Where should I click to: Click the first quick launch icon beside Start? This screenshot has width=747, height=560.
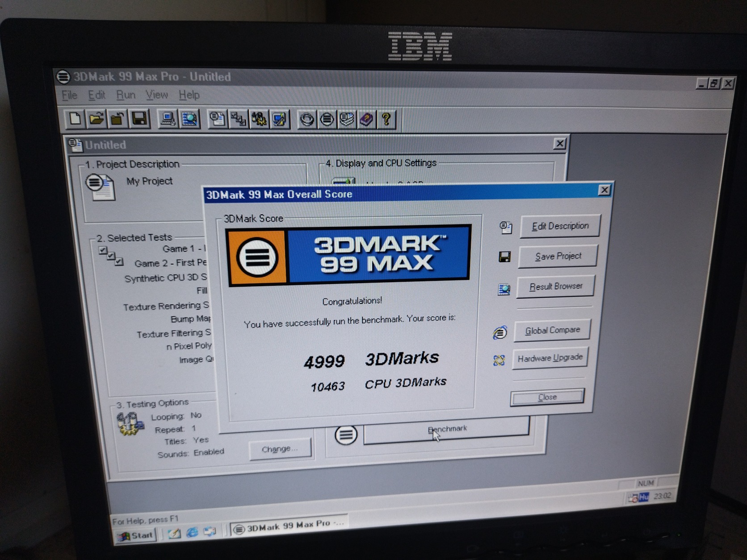click(174, 533)
